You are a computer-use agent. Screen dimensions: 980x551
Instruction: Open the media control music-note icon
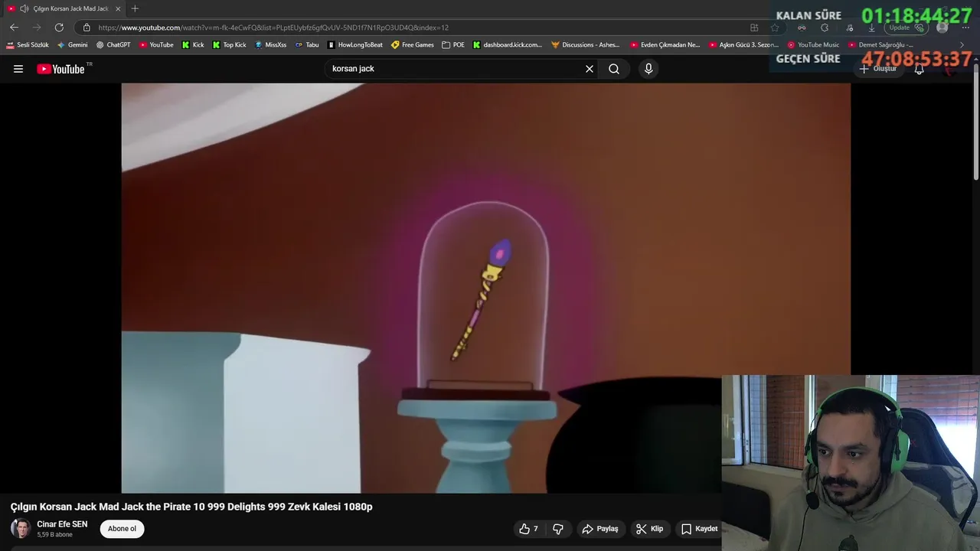848,28
